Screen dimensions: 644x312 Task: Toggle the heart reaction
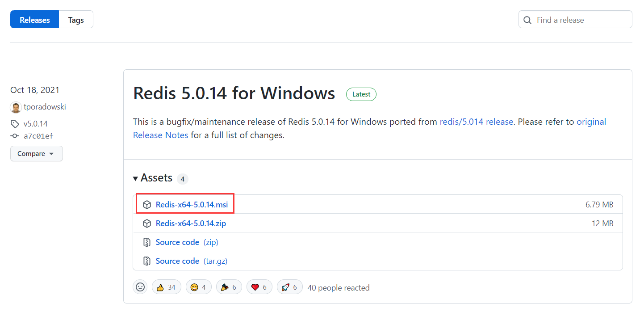259,287
